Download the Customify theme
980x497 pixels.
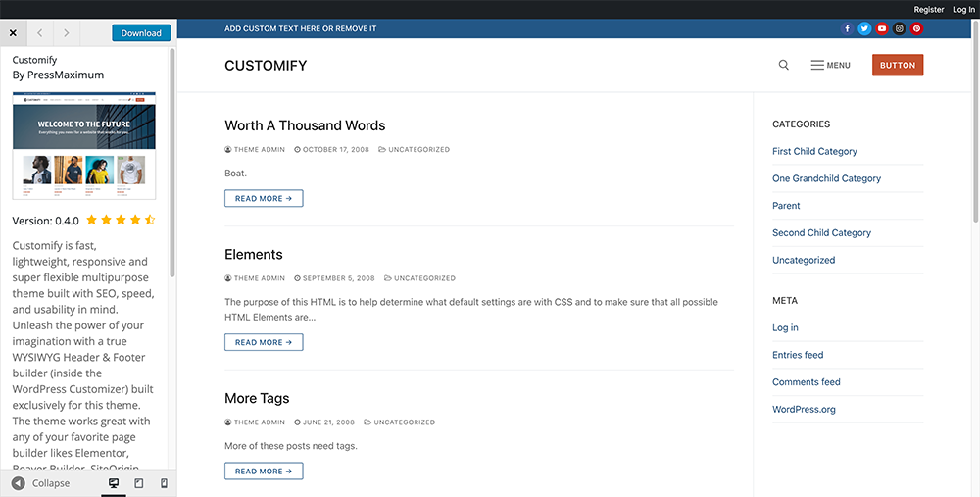(x=141, y=33)
